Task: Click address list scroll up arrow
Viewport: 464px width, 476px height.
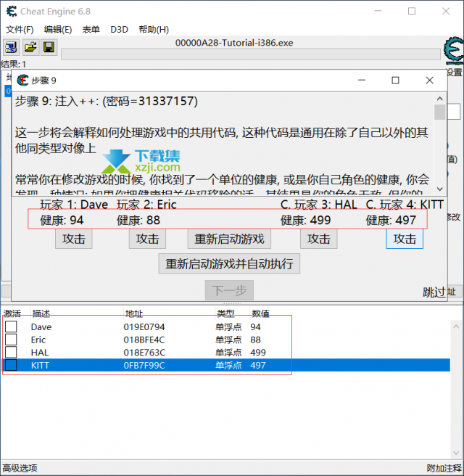Action: (x=456, y=327)
